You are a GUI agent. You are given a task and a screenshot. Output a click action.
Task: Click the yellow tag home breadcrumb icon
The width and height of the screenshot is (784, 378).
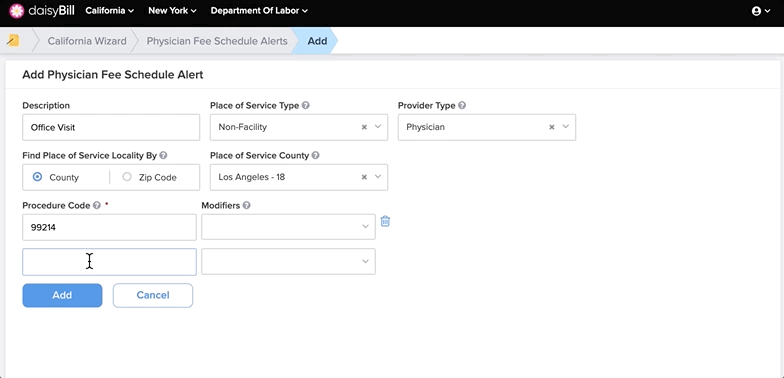pos(14,40)
